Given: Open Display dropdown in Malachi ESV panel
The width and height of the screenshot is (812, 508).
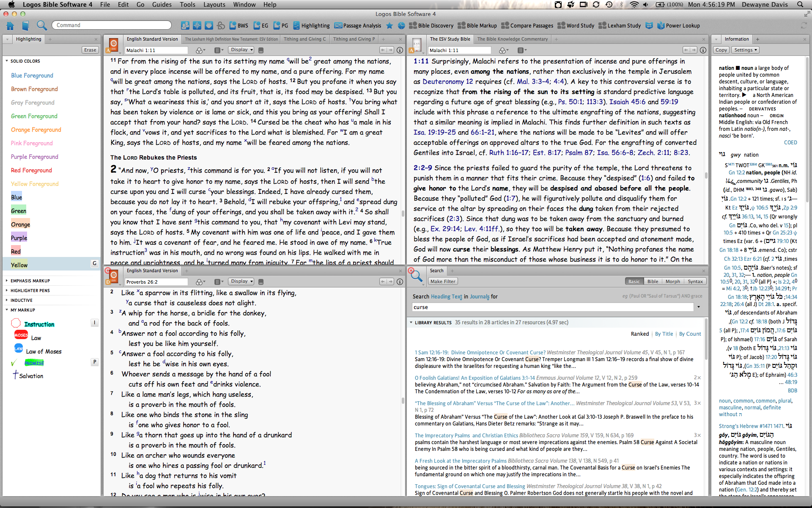Looking at the screenshot, I should 241,50.
